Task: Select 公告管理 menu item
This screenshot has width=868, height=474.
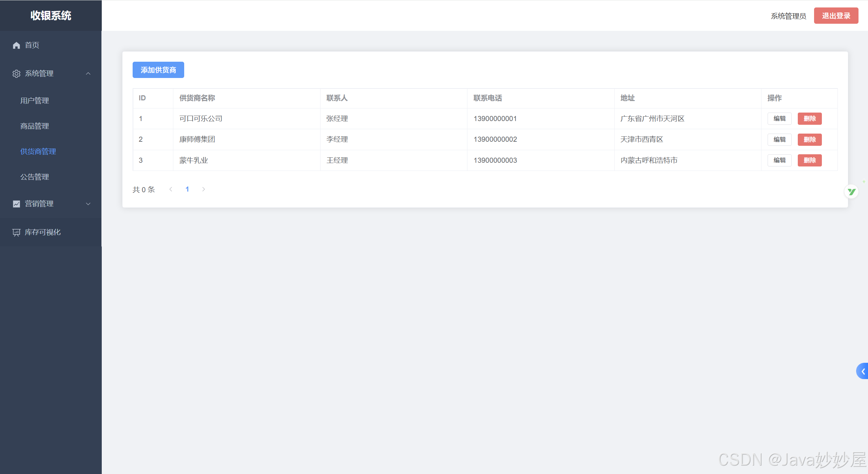Action: [x=35, y=177]
